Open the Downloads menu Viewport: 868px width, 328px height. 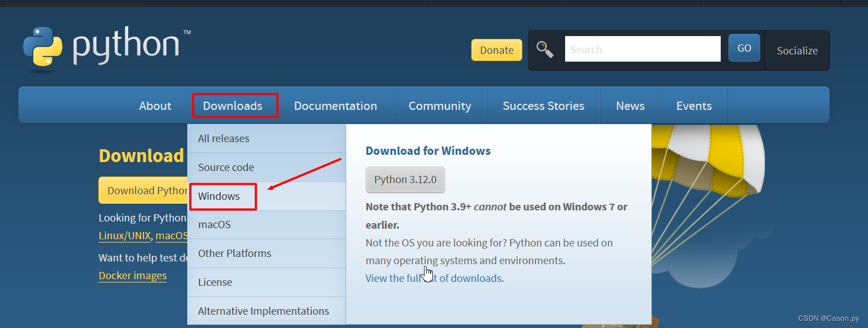[x=233, y=105]
